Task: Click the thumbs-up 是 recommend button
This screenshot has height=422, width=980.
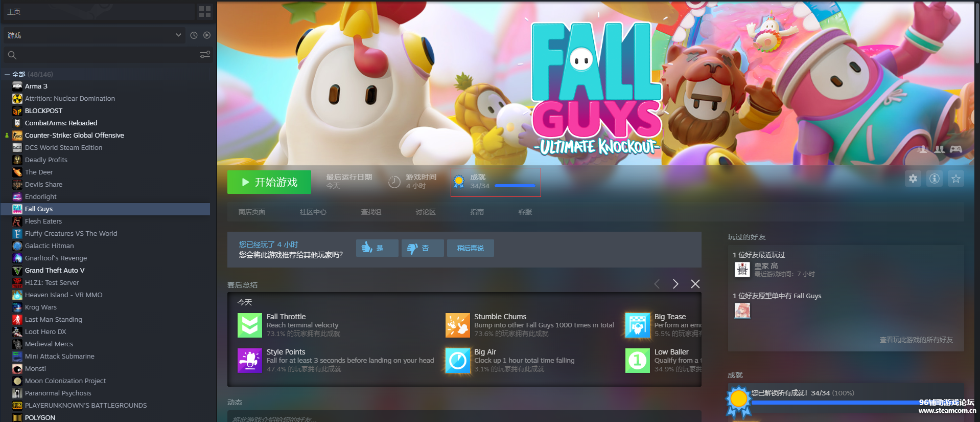Action: pos(377,248)
